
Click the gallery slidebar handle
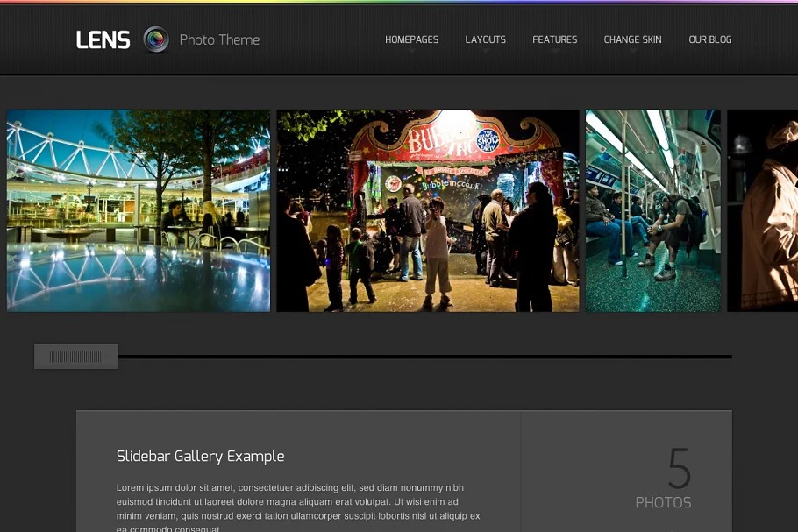point(76,357)
